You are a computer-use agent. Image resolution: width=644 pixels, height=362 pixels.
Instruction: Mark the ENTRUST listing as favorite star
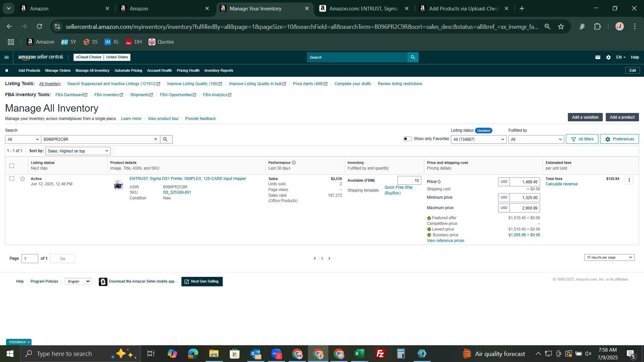pos(22,179)
